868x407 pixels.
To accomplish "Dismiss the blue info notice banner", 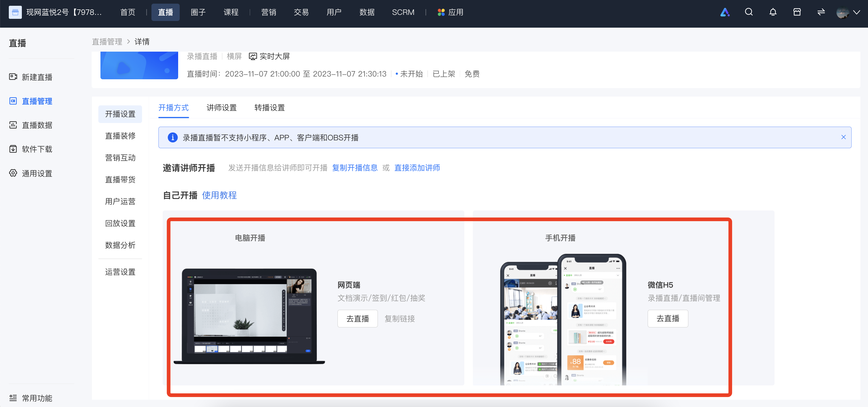I will coord(843,137).
